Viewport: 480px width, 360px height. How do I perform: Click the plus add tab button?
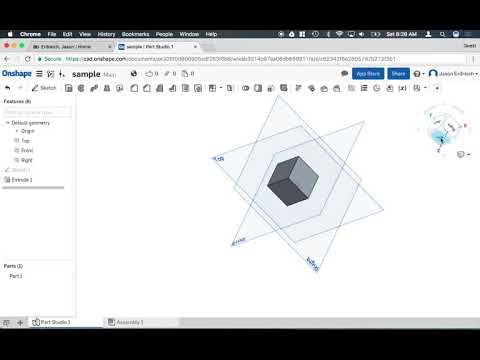point(20,322)
